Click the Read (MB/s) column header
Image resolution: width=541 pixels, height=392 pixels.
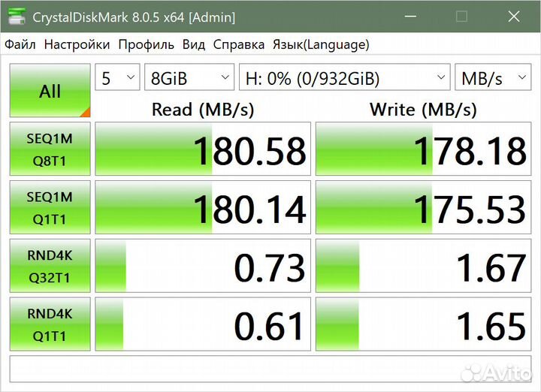[x=203, y=110]
